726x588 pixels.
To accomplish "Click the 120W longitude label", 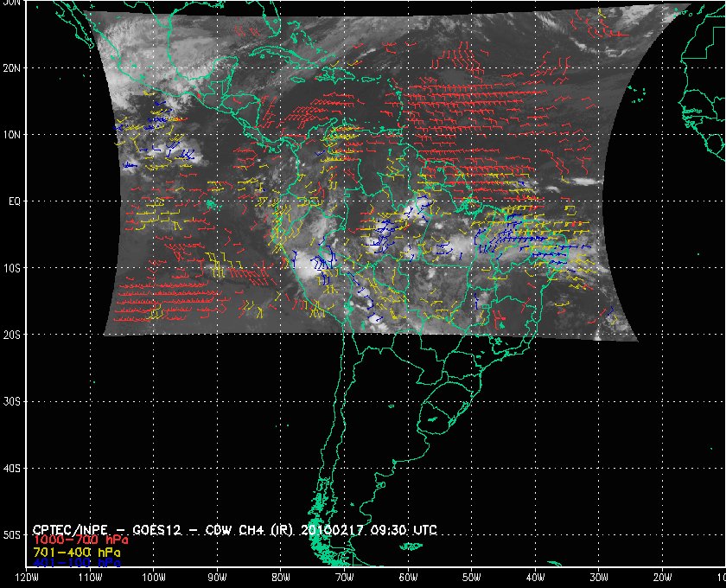I will 27,578.
